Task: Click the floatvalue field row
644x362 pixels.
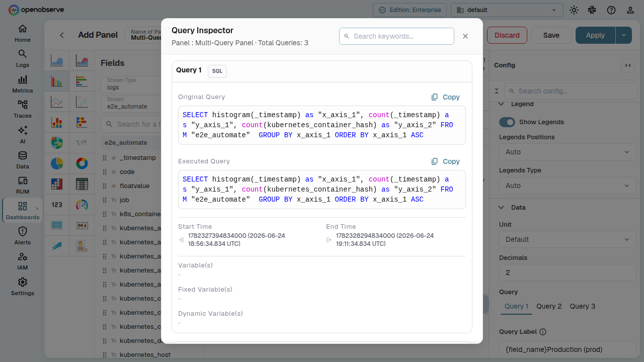Action: pyautogui.click(x=131, y=186)
